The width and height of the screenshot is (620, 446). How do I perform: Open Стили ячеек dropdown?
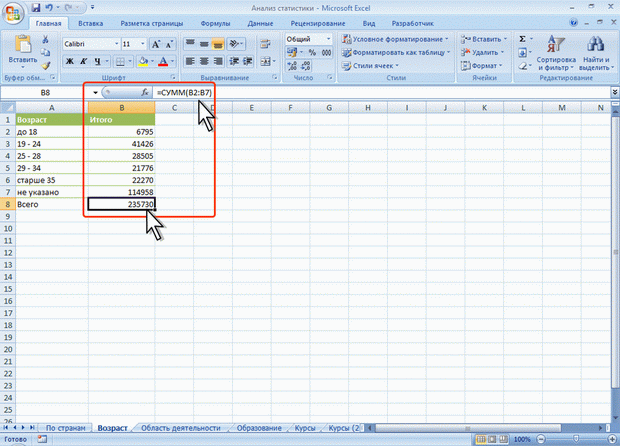(370, 66)
